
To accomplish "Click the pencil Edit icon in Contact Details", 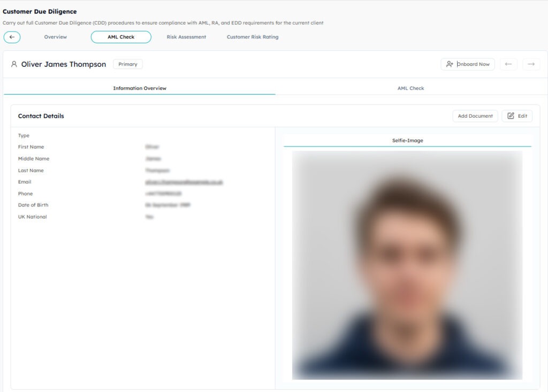I will tap(511, 116).
